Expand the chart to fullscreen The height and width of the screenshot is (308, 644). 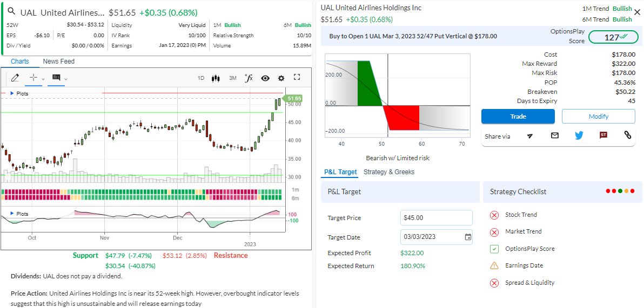[x=297, y=77]
